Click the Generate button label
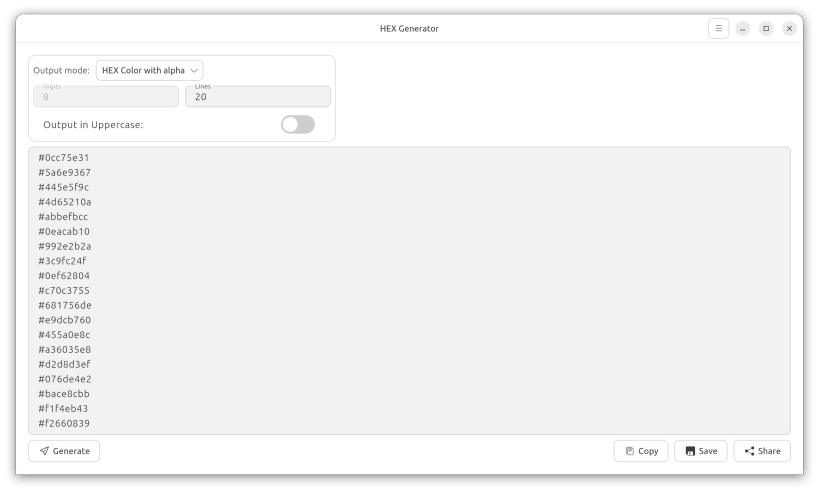Viewport: 819px width, 492px height. [x=71, y=451]
